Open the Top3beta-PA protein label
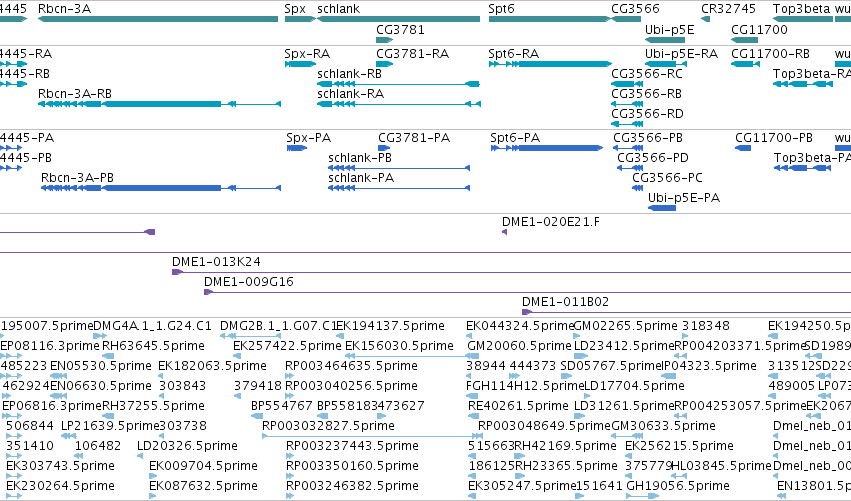 tap(812, 158)
